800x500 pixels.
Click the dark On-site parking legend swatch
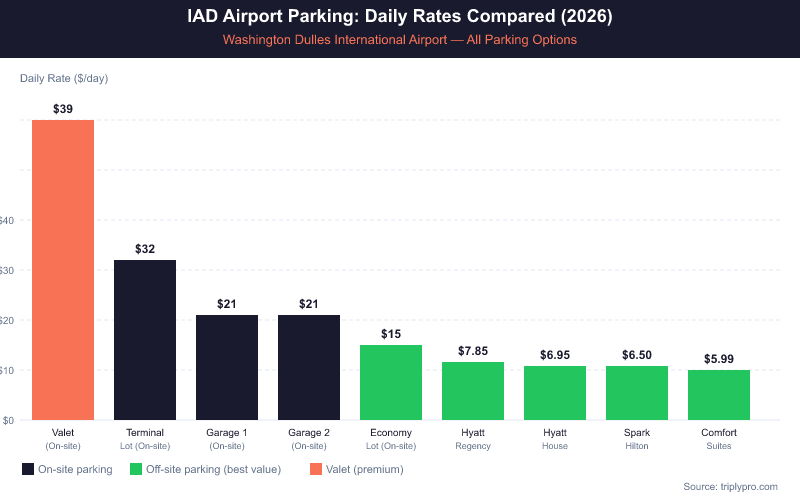click(x=27, y=468)
